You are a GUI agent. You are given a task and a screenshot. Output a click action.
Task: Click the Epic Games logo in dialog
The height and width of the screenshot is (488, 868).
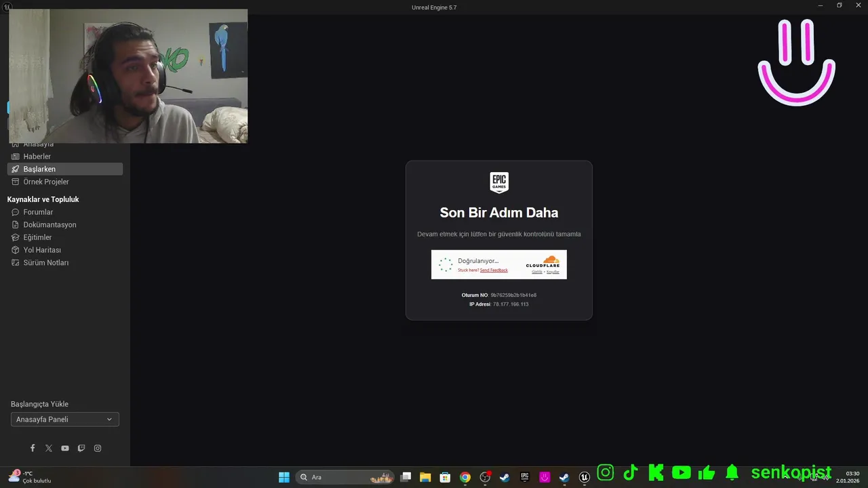499,182
